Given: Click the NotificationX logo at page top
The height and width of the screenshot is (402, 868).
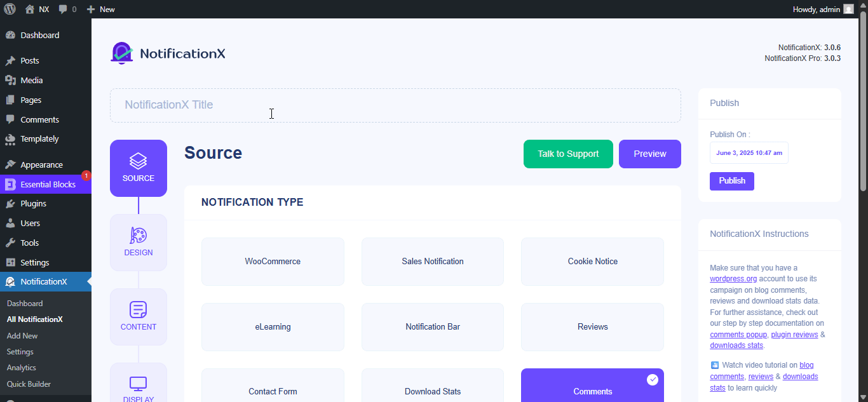Looking at the screenshot, I should tap(168, 53).
